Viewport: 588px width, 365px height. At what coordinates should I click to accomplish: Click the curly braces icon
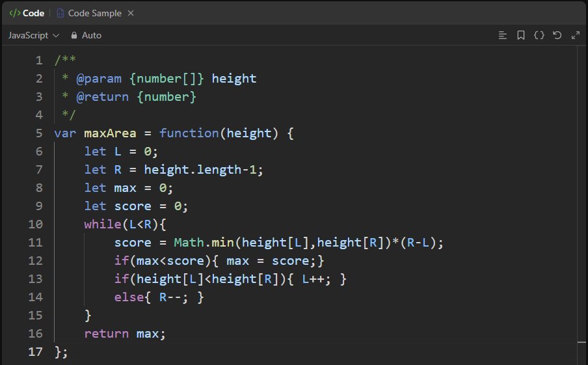539,35
